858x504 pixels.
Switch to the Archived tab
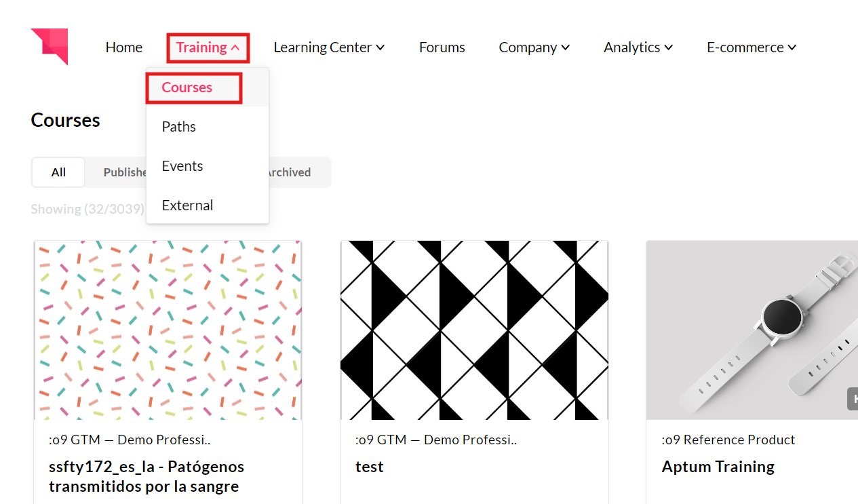tap(291, 172)
